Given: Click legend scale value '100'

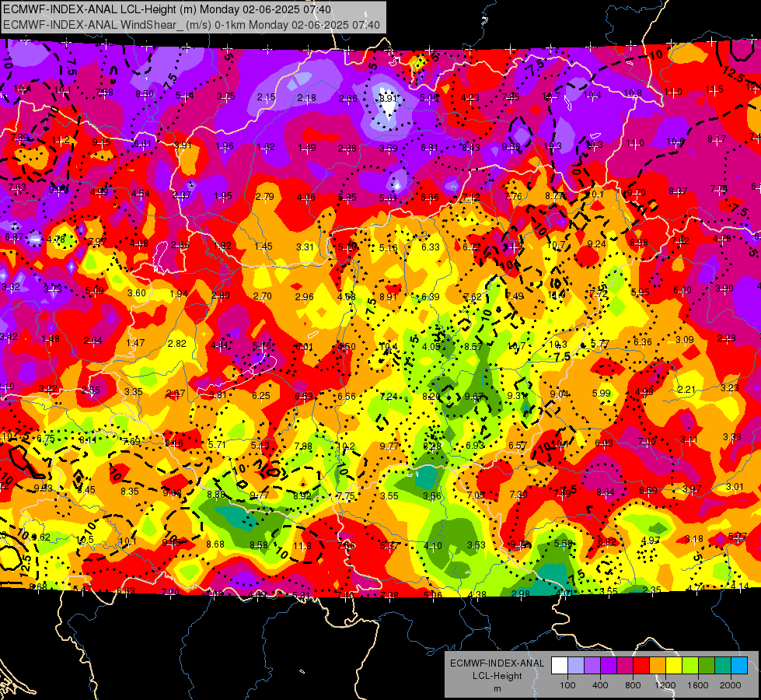Looking at the screenshot, I should [567, 685].
